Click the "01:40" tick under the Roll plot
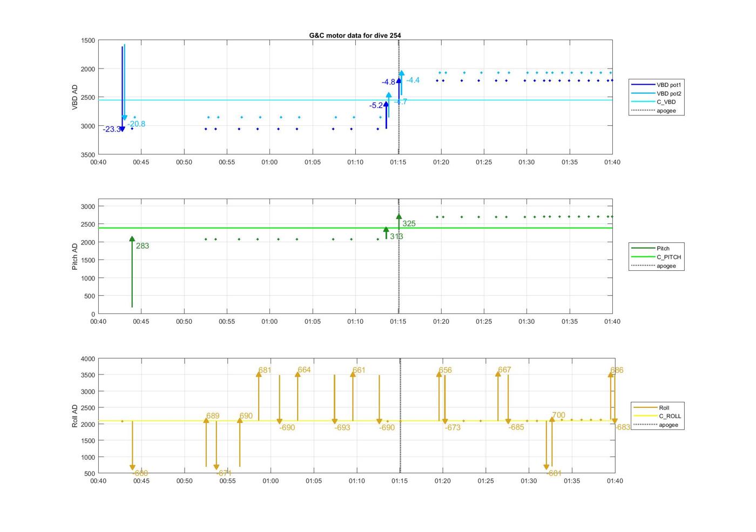The height and width of the screenshot is (532, 756). pos(615,481)
